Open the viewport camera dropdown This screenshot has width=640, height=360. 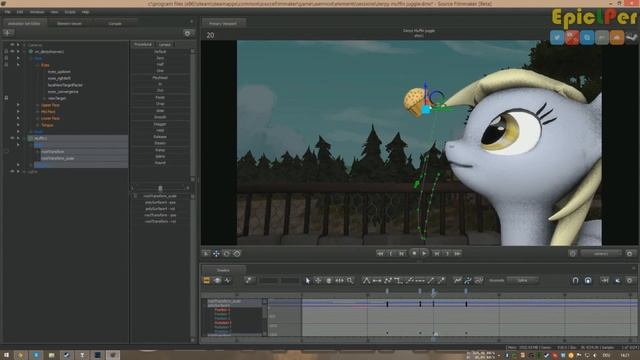point(601,253)
